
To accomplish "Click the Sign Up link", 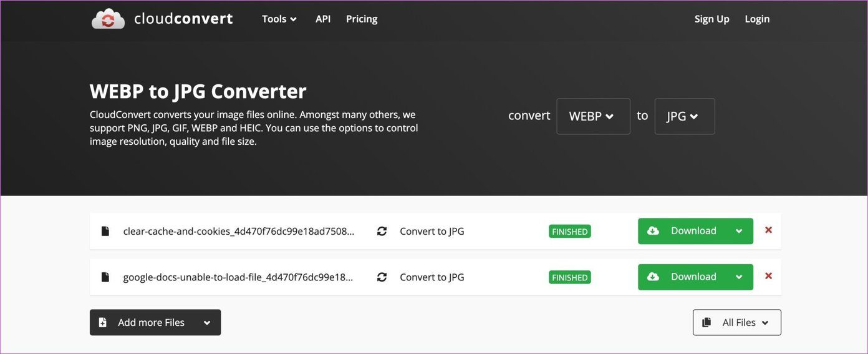I will (712, 19).
